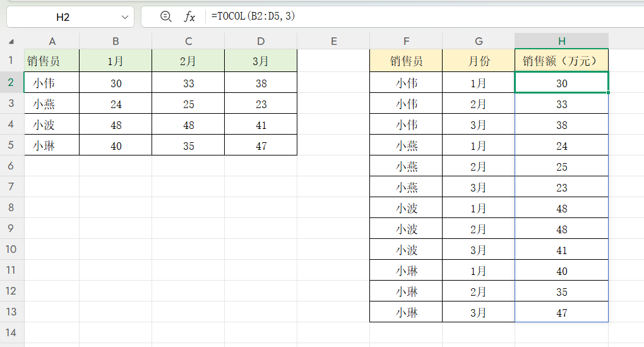Image resolution: width=644 pixels, height=347 pixels.
Task: Select row 14 header
Action: click(x=11, y=332)
